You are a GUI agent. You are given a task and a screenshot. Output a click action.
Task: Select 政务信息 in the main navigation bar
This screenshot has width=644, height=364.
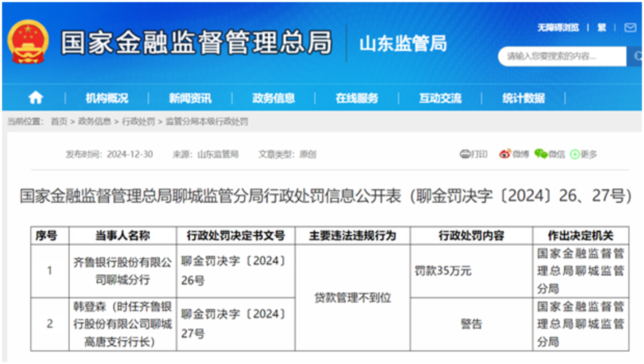273,98
